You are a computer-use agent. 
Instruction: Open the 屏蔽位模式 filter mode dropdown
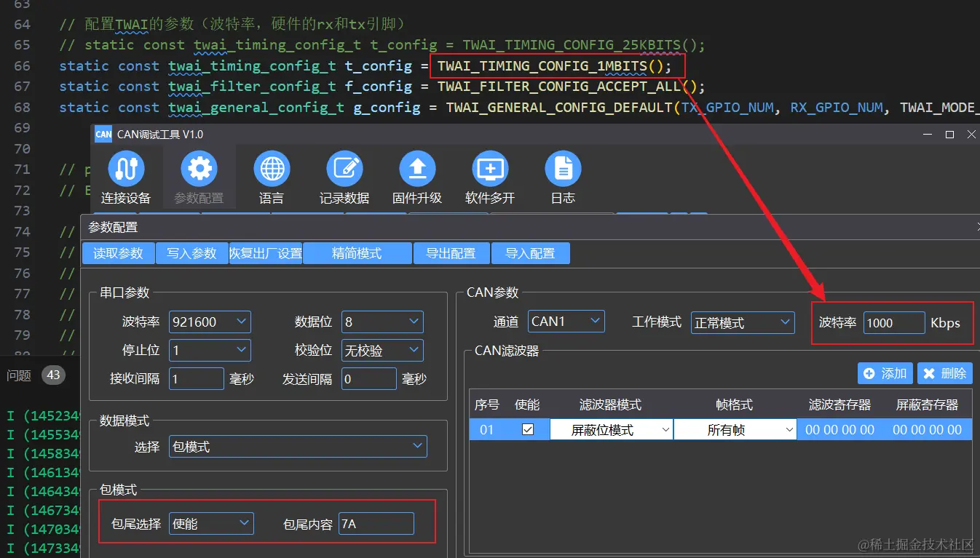(x=612, y=430)
